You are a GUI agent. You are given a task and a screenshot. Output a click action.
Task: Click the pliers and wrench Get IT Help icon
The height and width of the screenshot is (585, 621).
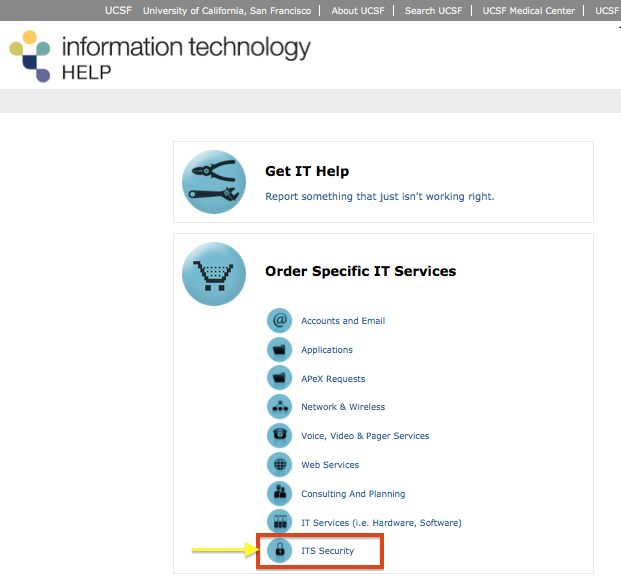pyautogui.click(x=214, y=182)
